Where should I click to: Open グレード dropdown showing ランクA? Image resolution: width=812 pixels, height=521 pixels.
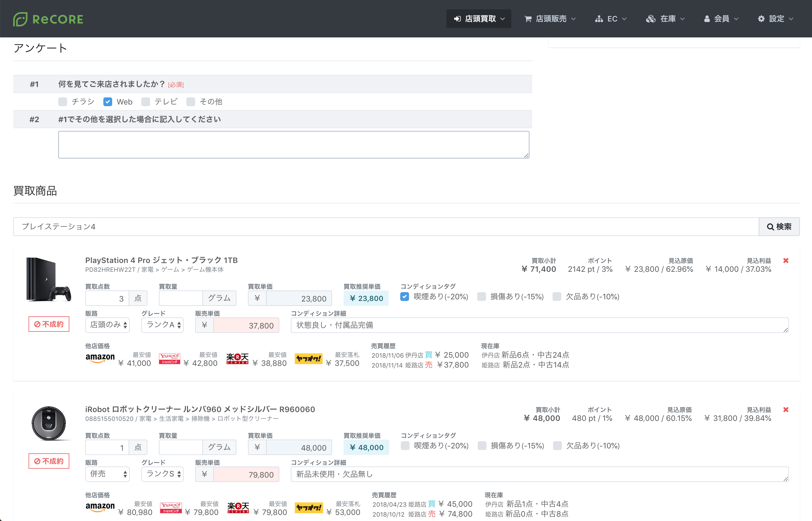coord(162,325)
